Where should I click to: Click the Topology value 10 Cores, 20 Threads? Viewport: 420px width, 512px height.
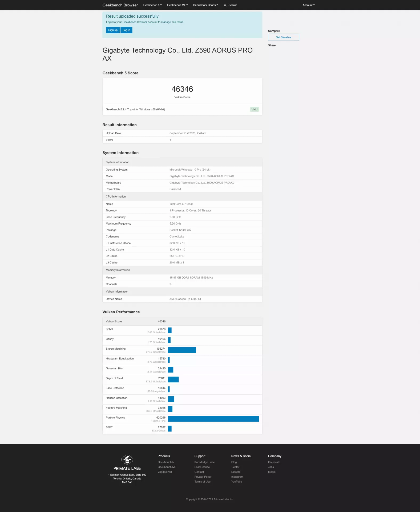(191, 211)
